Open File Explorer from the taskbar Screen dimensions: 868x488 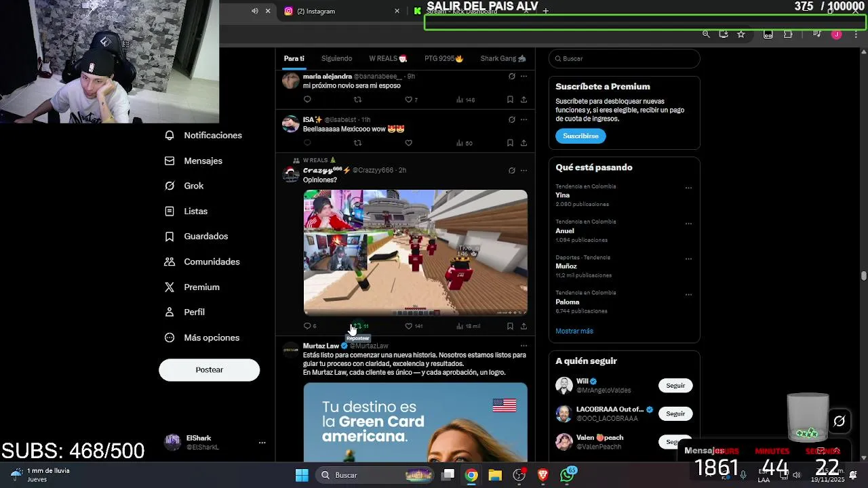coord(495,475)
